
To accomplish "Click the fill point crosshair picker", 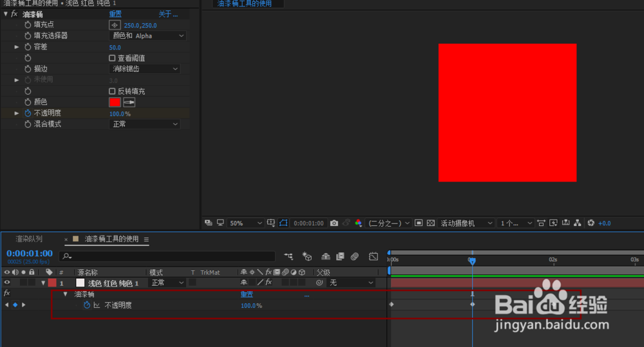I will coord(115,25).
